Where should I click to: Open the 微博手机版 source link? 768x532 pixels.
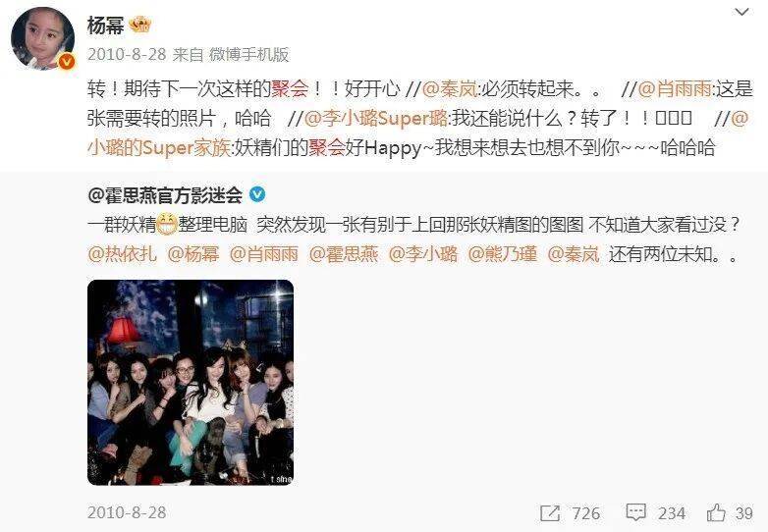click(248, 54)
